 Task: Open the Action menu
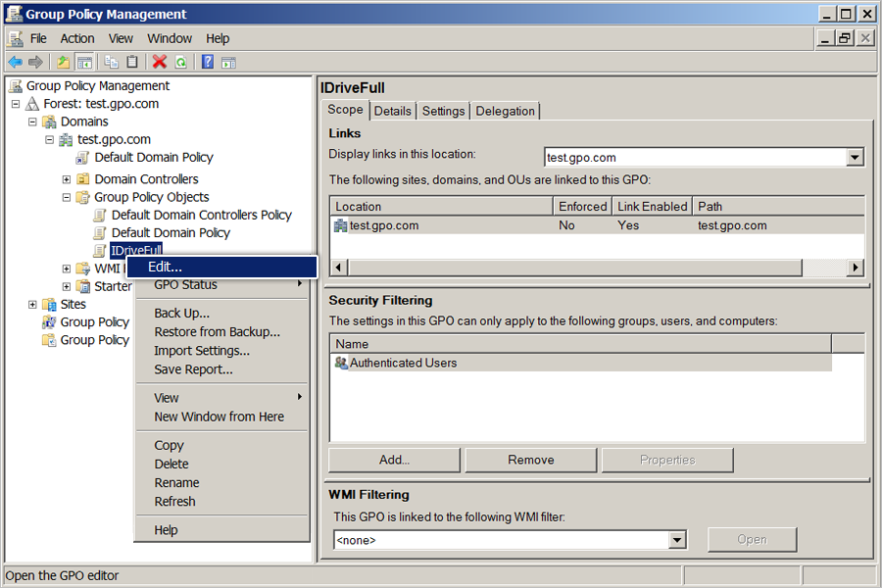[77, 38]
